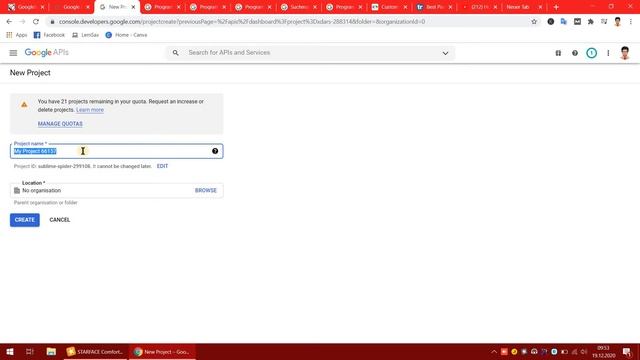This screenshot has width=640, height=360.
Task: Switch to STARFACE Comfort taskbar app
Action: click(x=96, y=352)
